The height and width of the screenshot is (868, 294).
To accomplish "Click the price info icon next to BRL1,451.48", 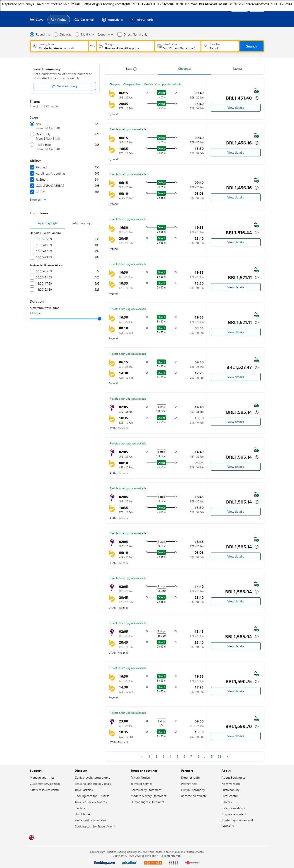I will pos(257,98).
